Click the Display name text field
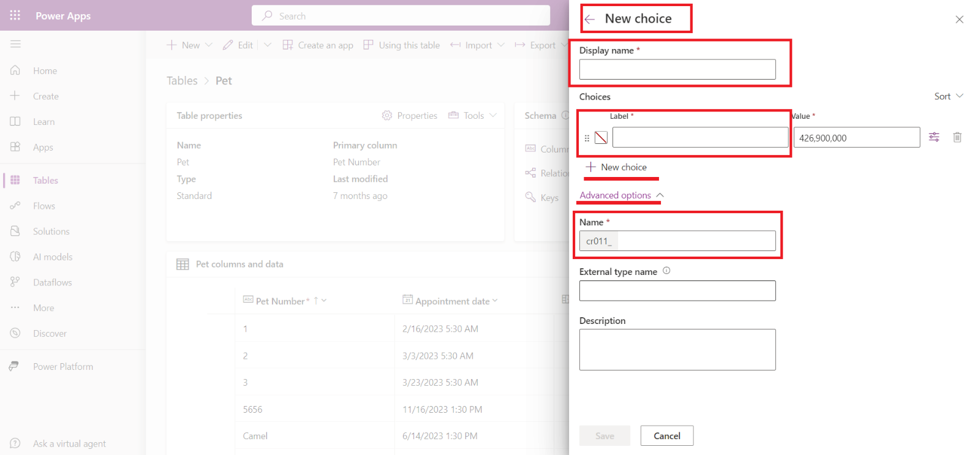The image size is (980, 455). pos(677,69)
